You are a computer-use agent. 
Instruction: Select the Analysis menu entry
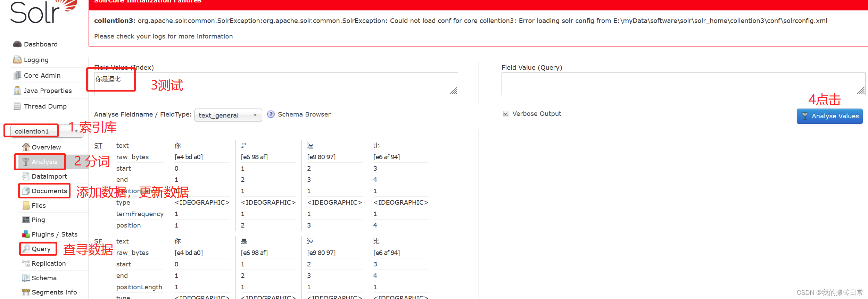(x=44, y=162)
